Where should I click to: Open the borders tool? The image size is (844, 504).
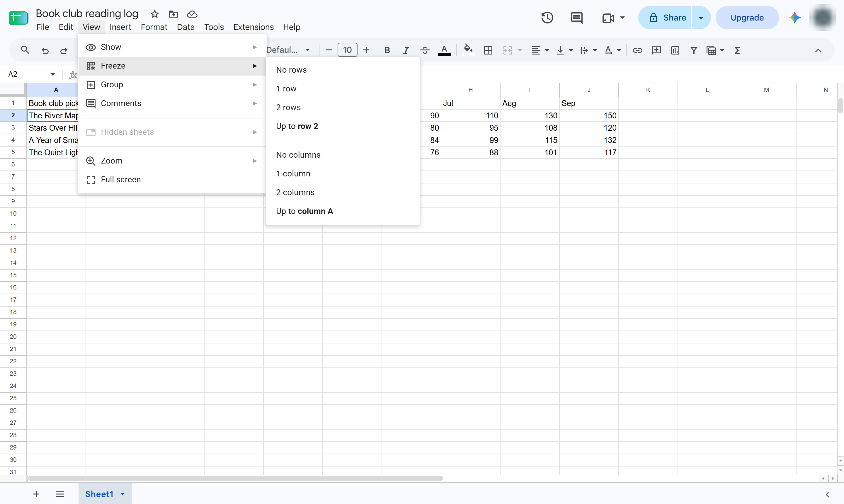(x=488, y=50)
